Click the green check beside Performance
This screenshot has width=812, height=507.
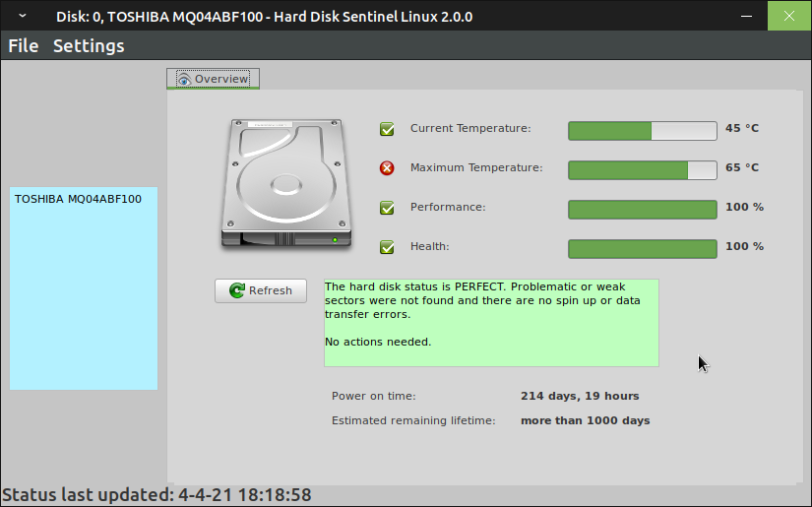pyautogui.click(x=387, y=208)
